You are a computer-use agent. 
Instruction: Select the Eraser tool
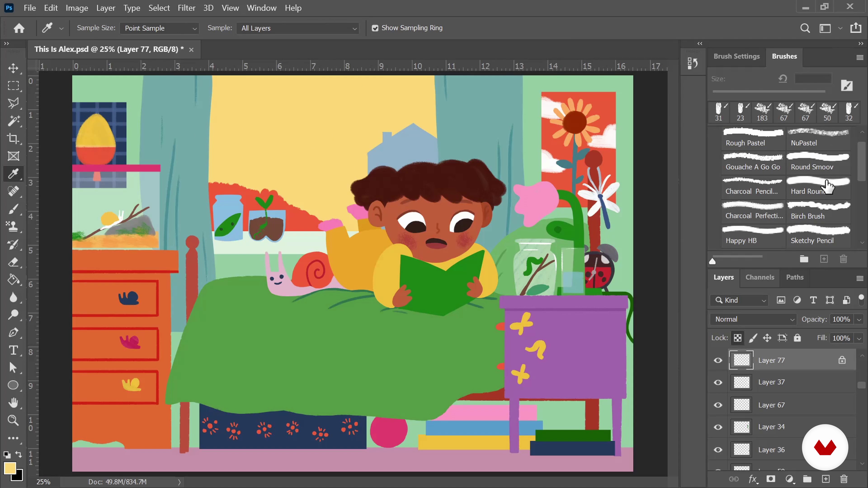13,262
